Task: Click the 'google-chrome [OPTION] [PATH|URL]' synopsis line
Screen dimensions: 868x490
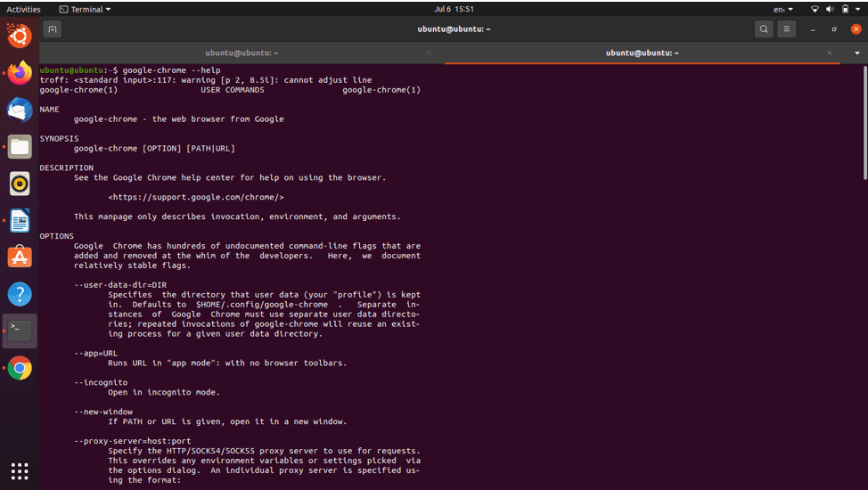Action: tap(154, 149)
